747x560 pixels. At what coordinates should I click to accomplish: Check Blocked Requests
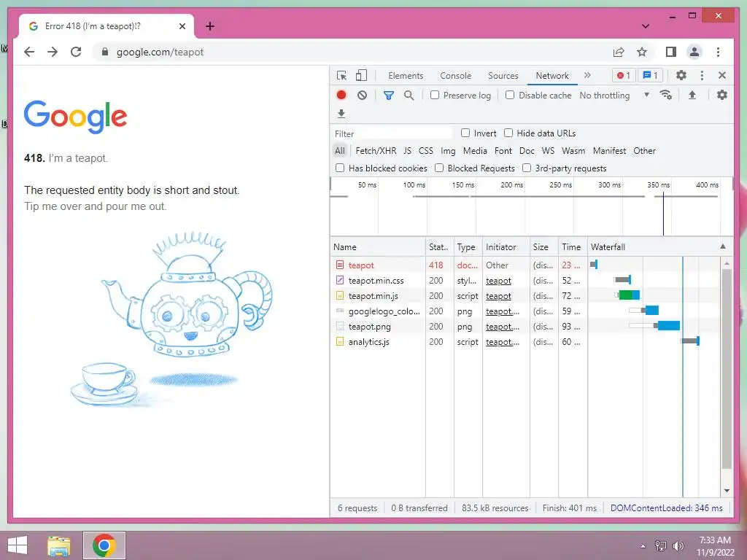click(x=439, y=168)
